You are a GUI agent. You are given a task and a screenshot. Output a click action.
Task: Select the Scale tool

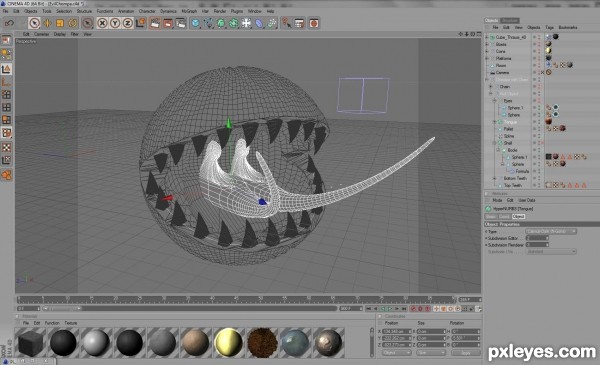click(x=60, y=23)
